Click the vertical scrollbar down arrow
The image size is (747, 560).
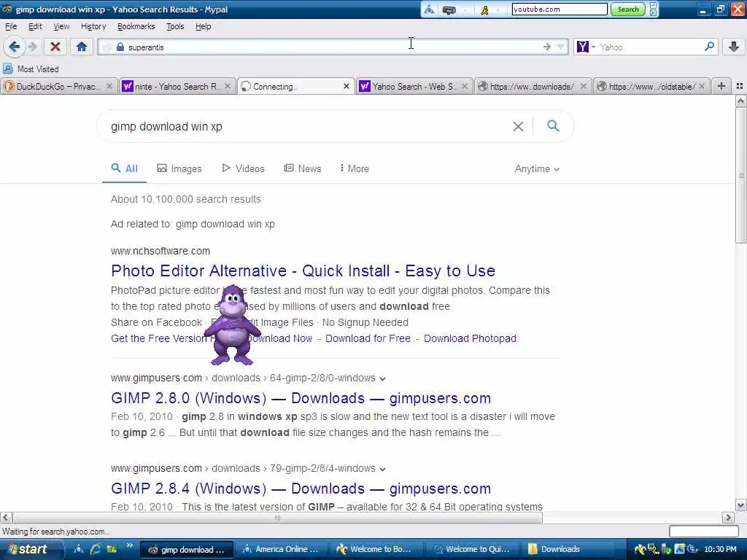tap(741, 505)
